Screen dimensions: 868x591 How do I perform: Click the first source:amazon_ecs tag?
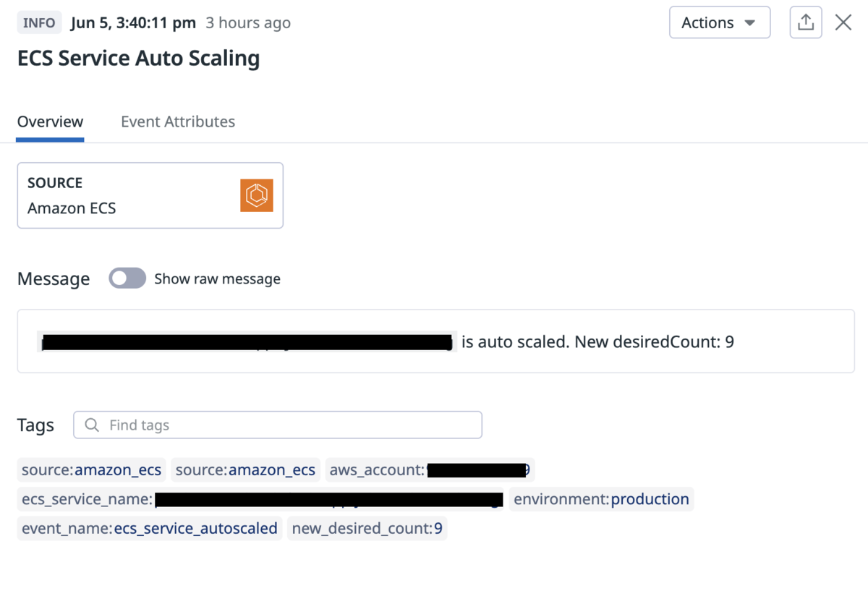(x=92, y=470)
